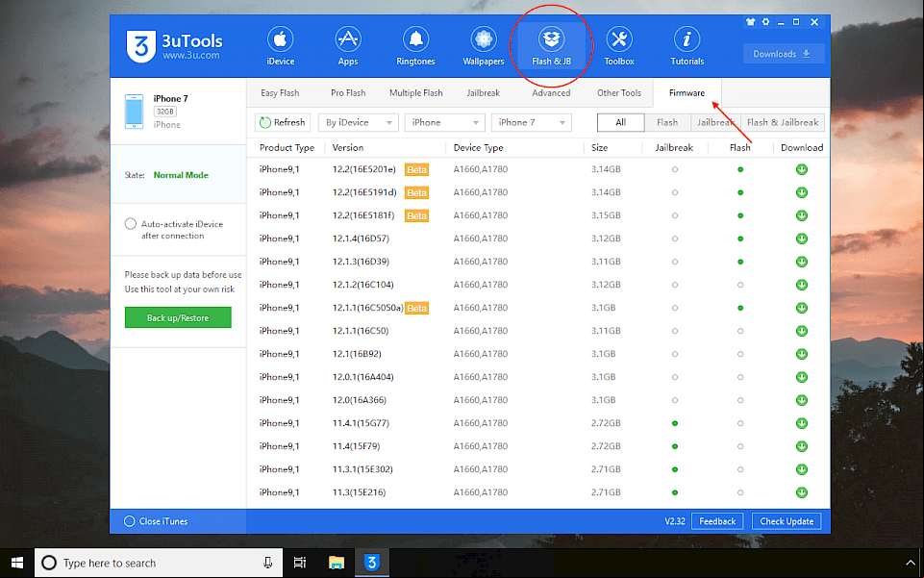Open settings gear in title bar
The width and height of the screenshot is (924, 578).
765,22
